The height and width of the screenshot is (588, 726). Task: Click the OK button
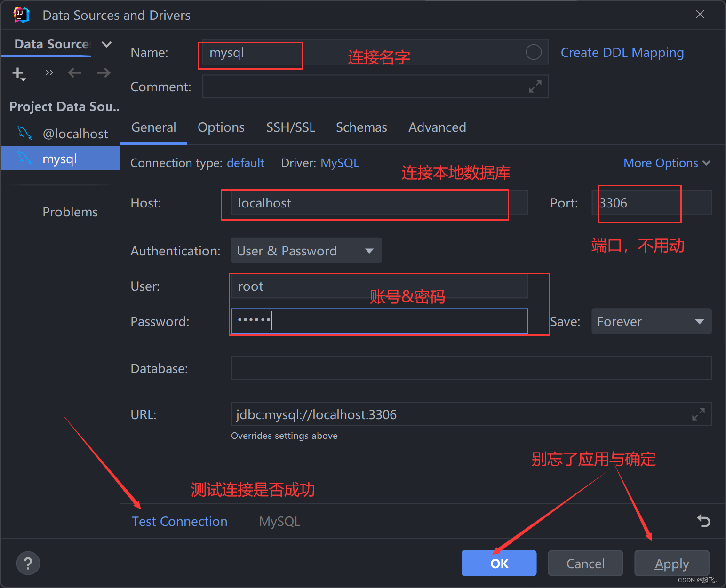click(x=499, y=563)
